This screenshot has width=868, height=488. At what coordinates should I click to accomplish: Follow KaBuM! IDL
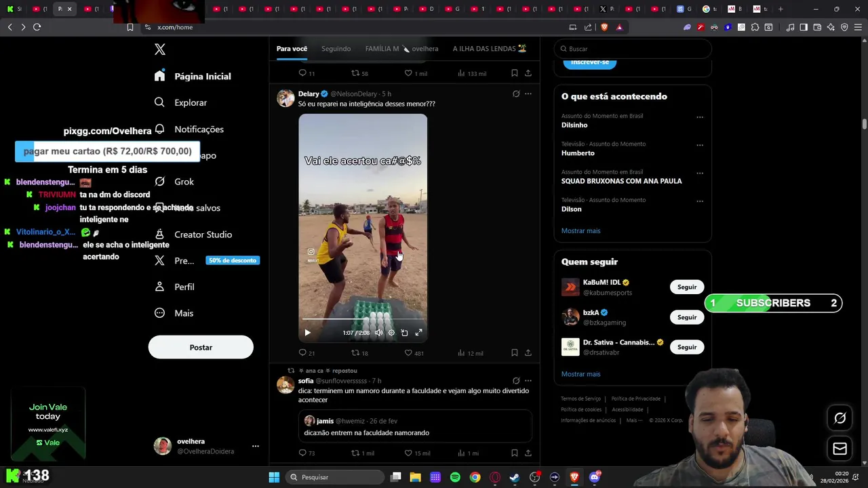pyautogui.click(x=687, y=287)
